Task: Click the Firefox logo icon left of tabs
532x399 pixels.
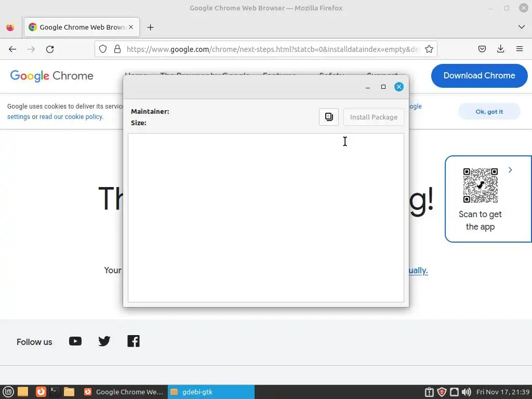Action: click(10, 27)
